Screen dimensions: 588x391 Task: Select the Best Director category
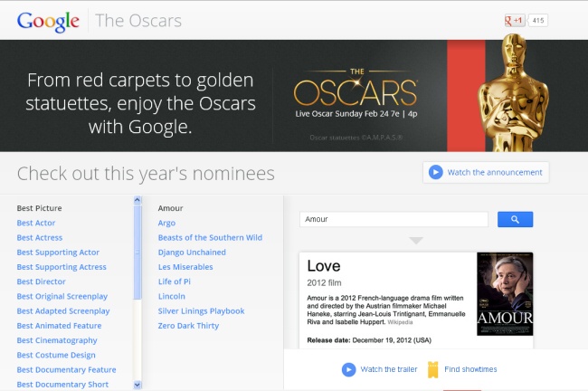click(43, 281)
